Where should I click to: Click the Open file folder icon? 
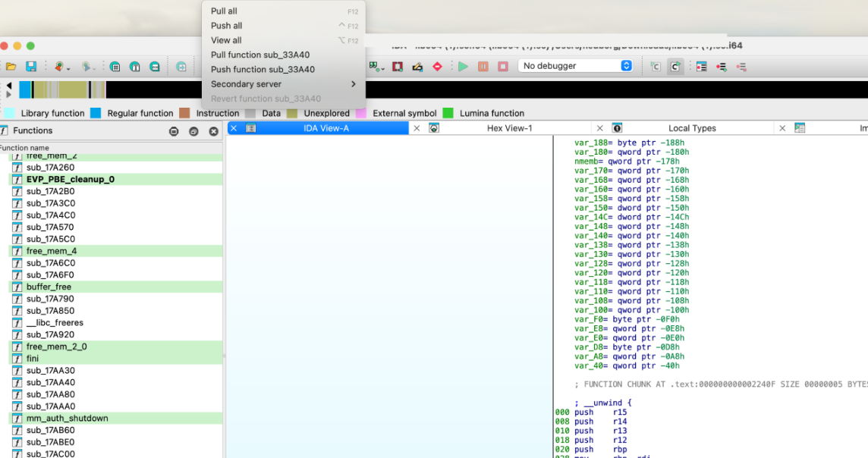11,67
